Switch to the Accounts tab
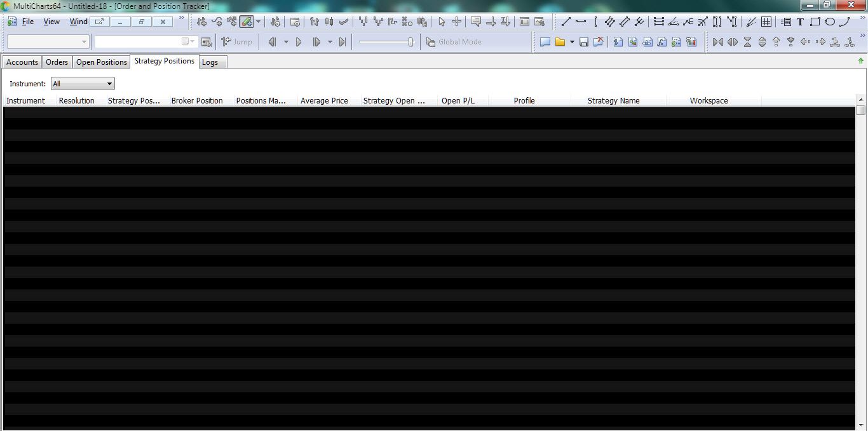The image size is (868, 431). (22, 62)
